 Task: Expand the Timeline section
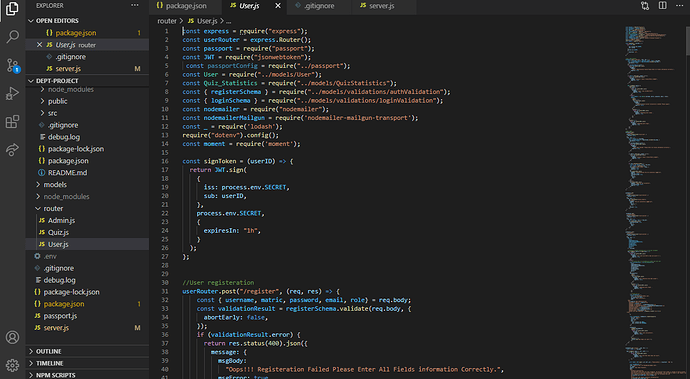(87, 363)
